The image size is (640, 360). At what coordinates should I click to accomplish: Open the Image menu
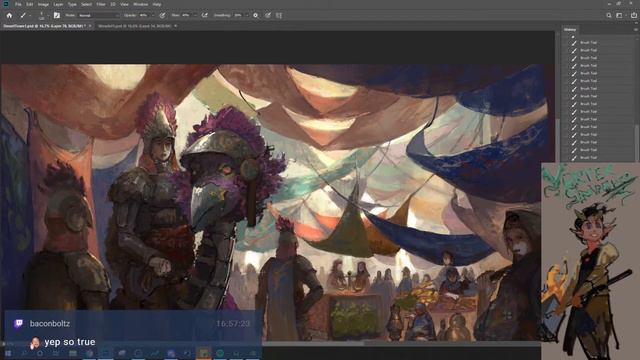[43, 4]
